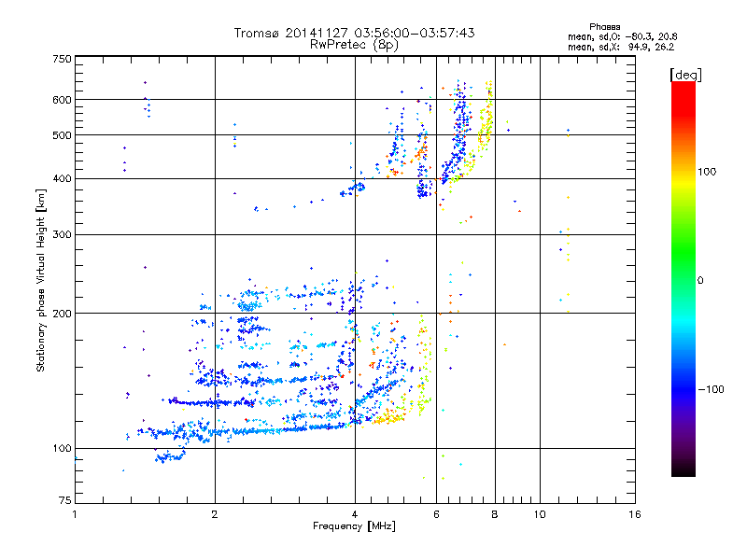Image resolution: width=747 pixels, height=560 pixels.
Task: Select the 'mean, sd,O: -80.3, 20.8' line
Action: (x=622, y=36)
